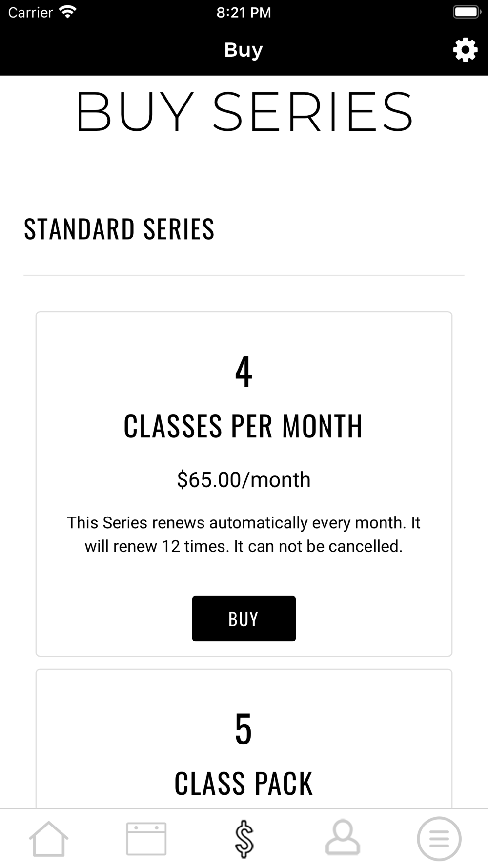Tap the 8:21 PM clock

click(244, 12)
